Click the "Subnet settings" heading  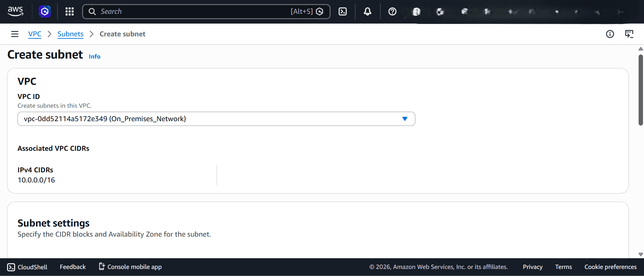tap(53, 223)
